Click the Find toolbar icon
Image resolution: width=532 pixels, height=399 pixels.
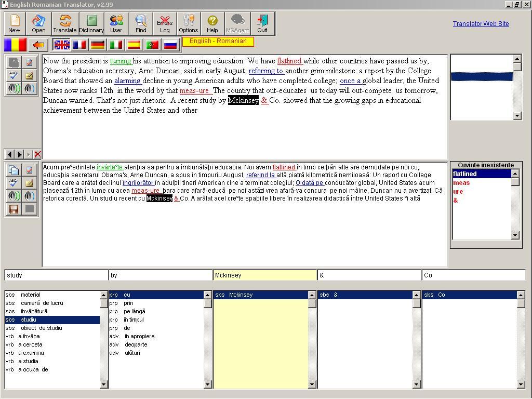[x=141, y=23]
